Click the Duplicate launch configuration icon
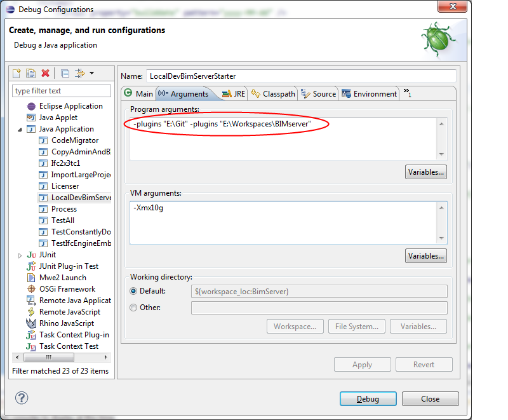508x420 pixels. [31, 74]
